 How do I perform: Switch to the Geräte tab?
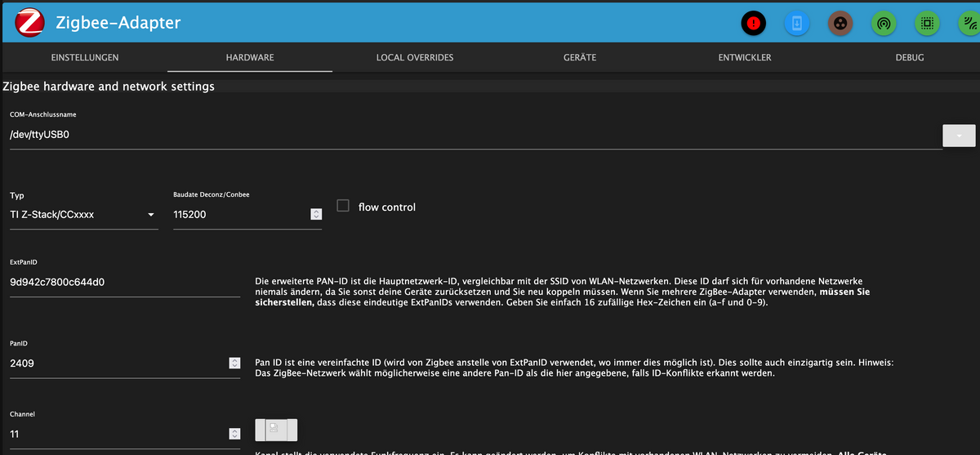click(x=580, y=58)
